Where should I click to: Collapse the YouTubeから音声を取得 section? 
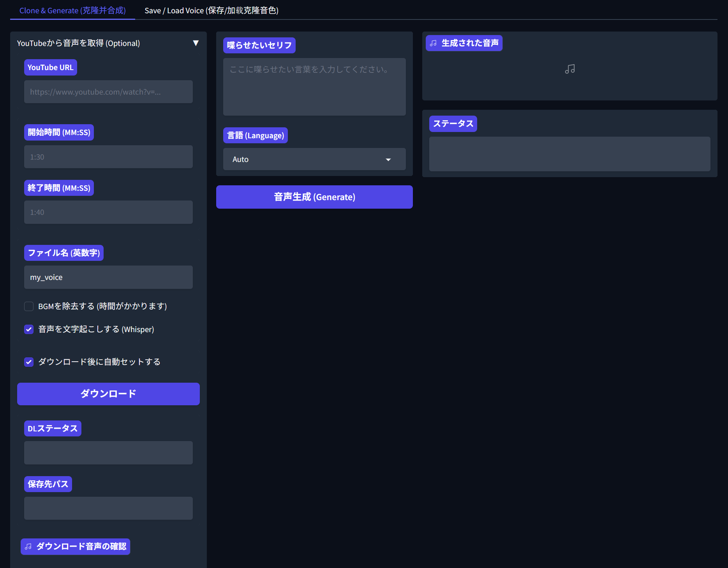tap(196, 43)
